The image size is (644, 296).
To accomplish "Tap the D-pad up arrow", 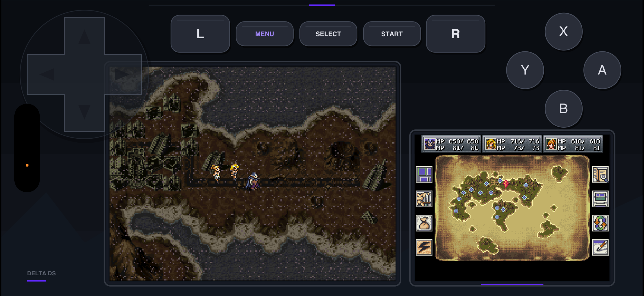I will pos(84,36).
